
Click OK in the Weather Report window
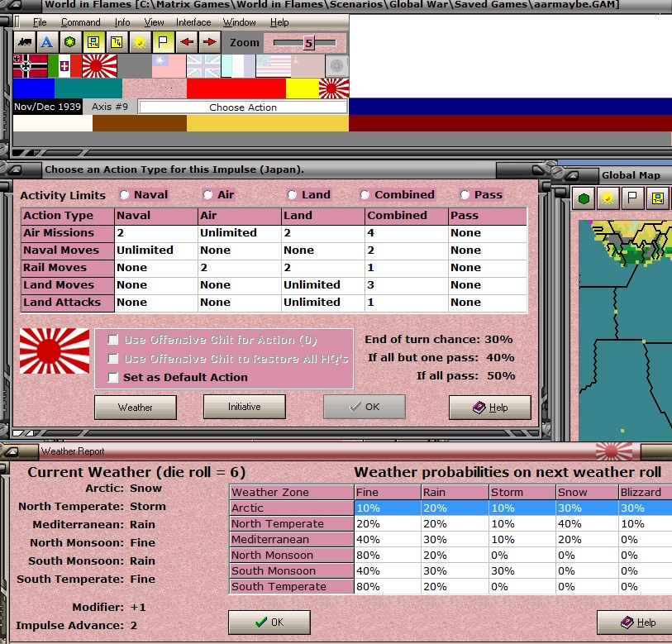click(x=269, y=623)
